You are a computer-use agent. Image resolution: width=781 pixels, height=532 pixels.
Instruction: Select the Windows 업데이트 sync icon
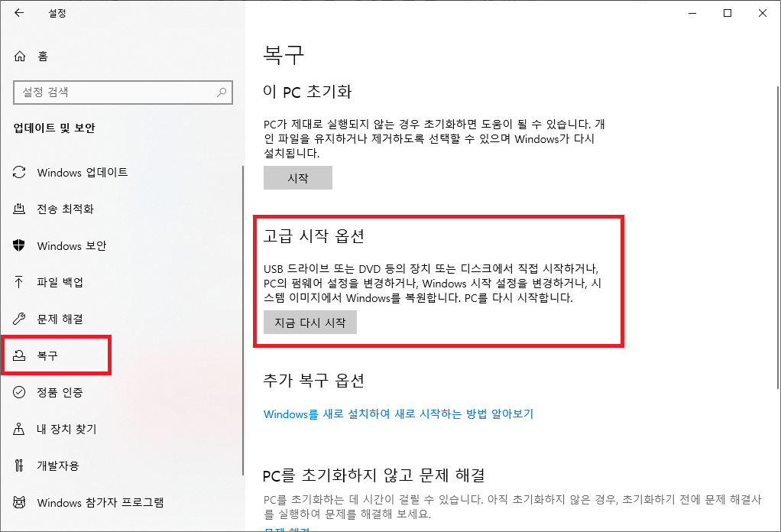[19, 172]
